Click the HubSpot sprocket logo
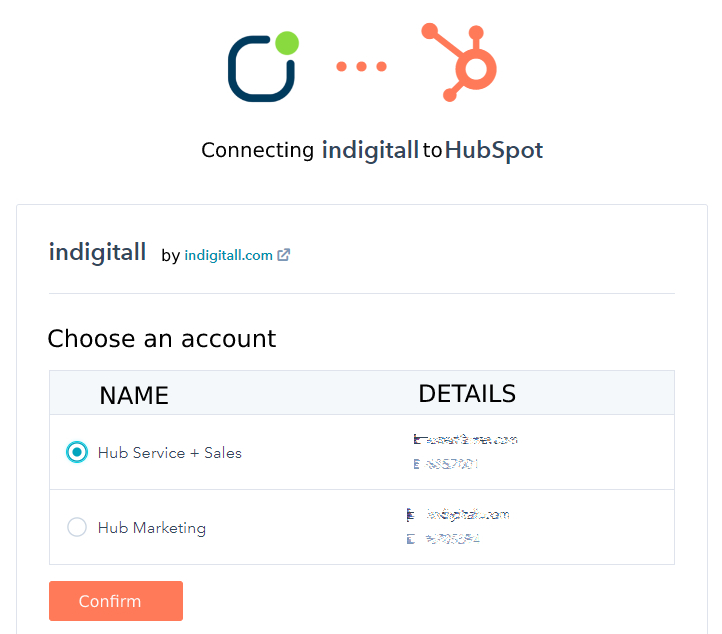The image size is (722, 634). 459,62
